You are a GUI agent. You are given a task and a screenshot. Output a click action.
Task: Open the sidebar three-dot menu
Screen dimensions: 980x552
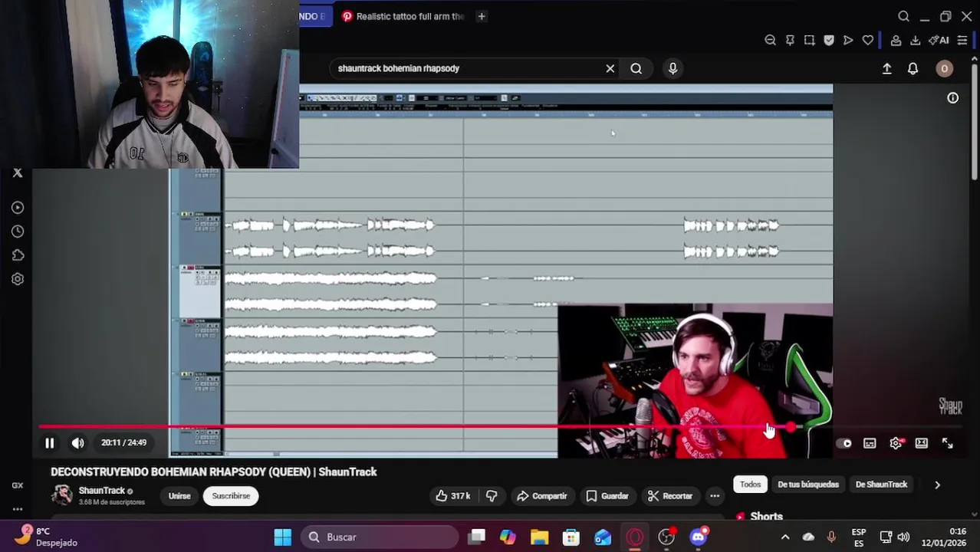[x=18, y=509]
